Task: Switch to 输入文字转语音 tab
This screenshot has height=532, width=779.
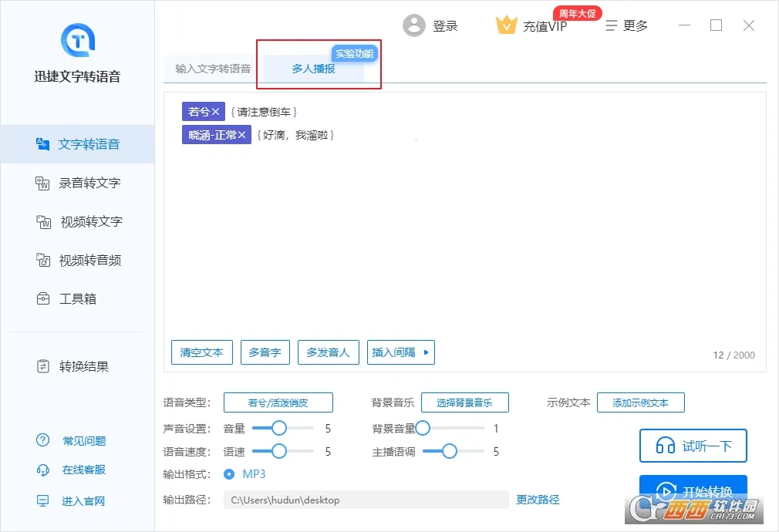Action: point(213,69)
